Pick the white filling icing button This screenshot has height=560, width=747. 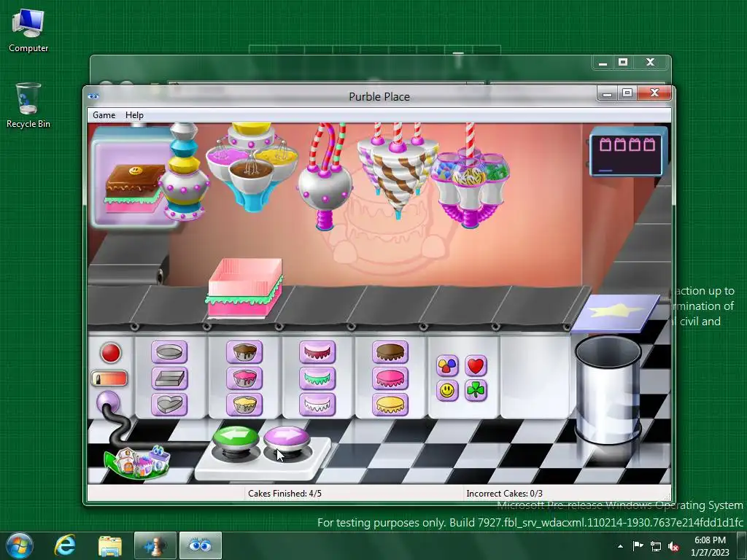(317, 405)
